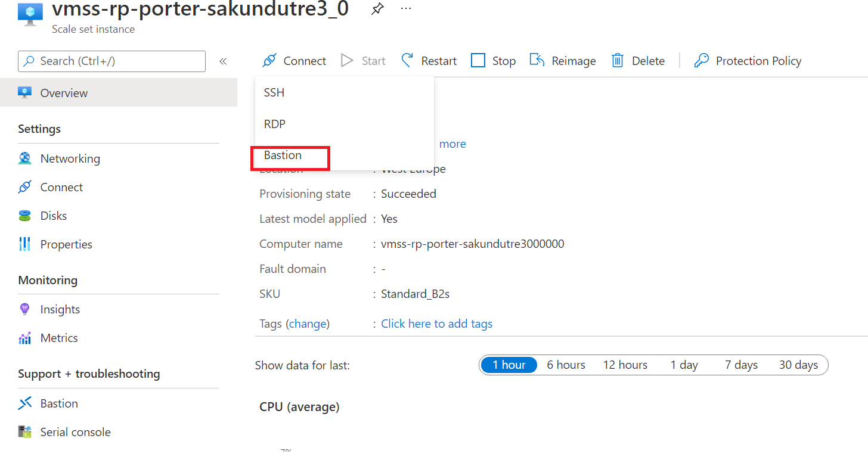Viewport: 868px width, 454px height.
Task: Open Protection Policy key icon
Action: (702, 61)
